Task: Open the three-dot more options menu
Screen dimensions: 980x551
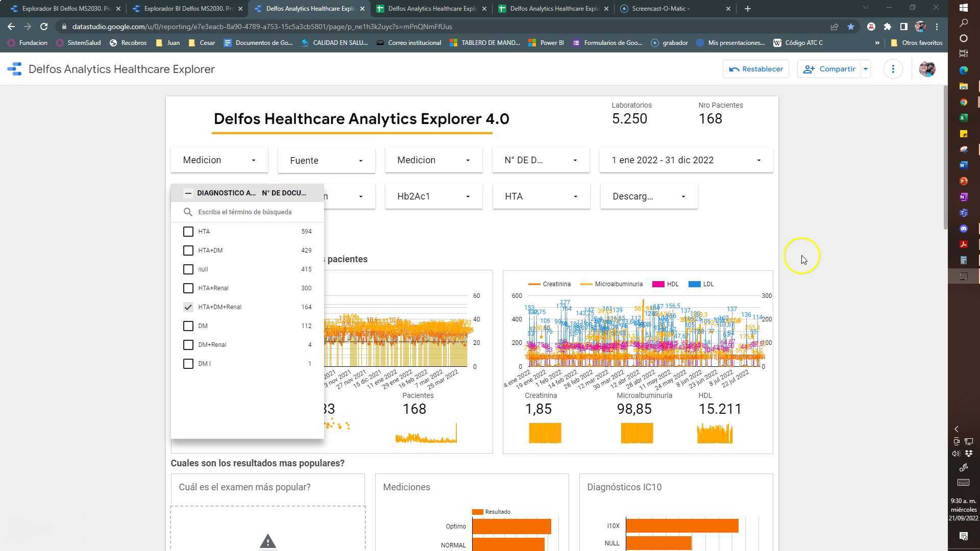Action: (x=893, y=69)
